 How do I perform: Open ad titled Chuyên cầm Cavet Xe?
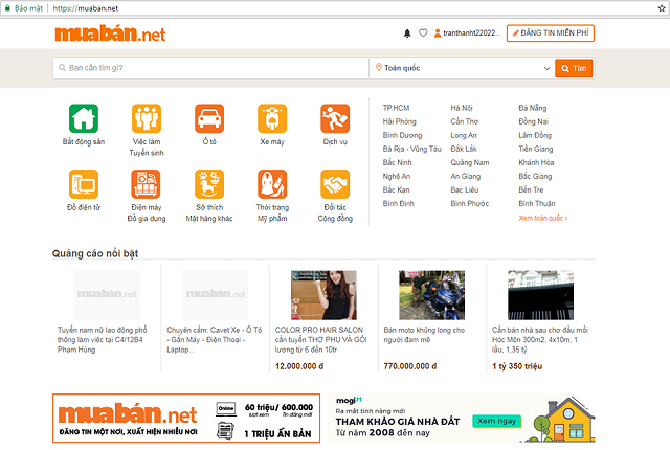214,340
